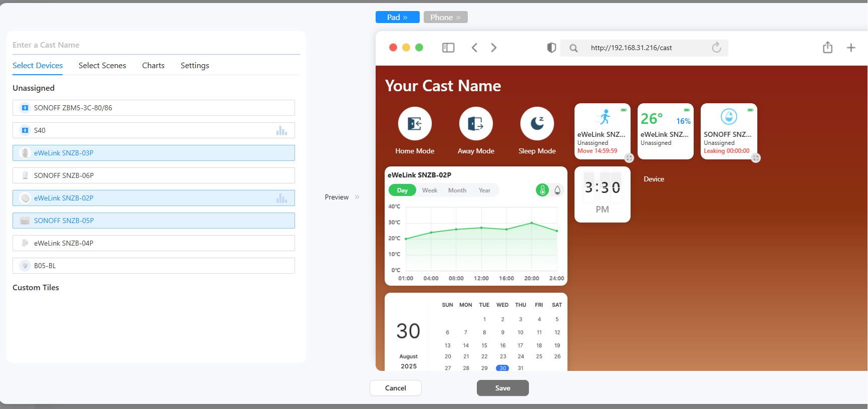Screen dimensions: 868x409
Task: Click the Away Mode scene icon
Action: 476,124
